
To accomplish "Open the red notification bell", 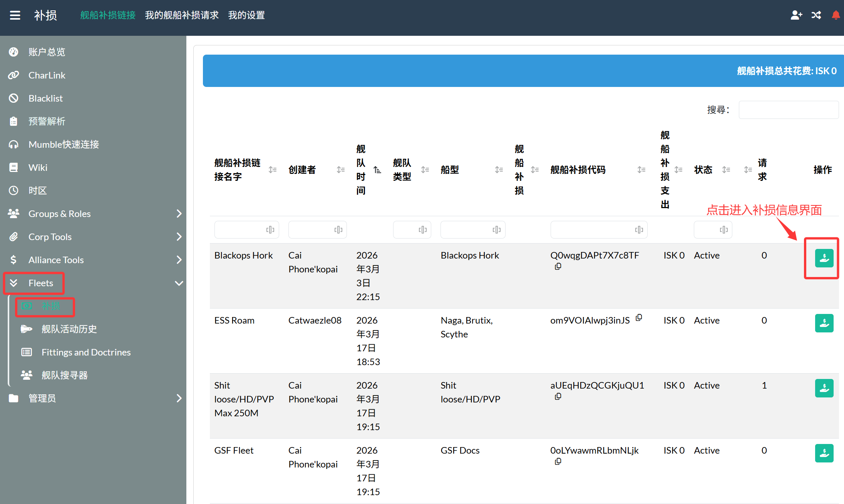I will click(x=836, y=15).
